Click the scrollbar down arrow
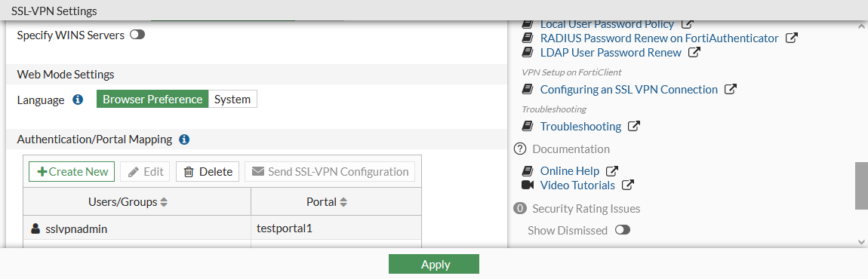 [x=861, y=242]
